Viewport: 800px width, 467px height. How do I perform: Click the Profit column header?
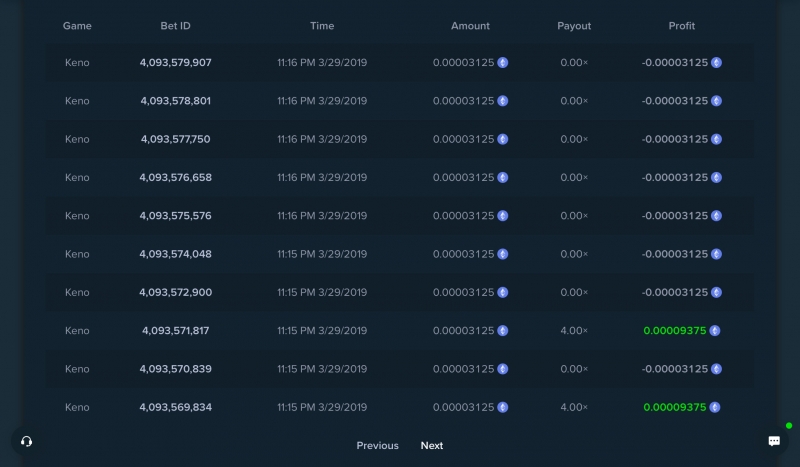tap(682, 26)
